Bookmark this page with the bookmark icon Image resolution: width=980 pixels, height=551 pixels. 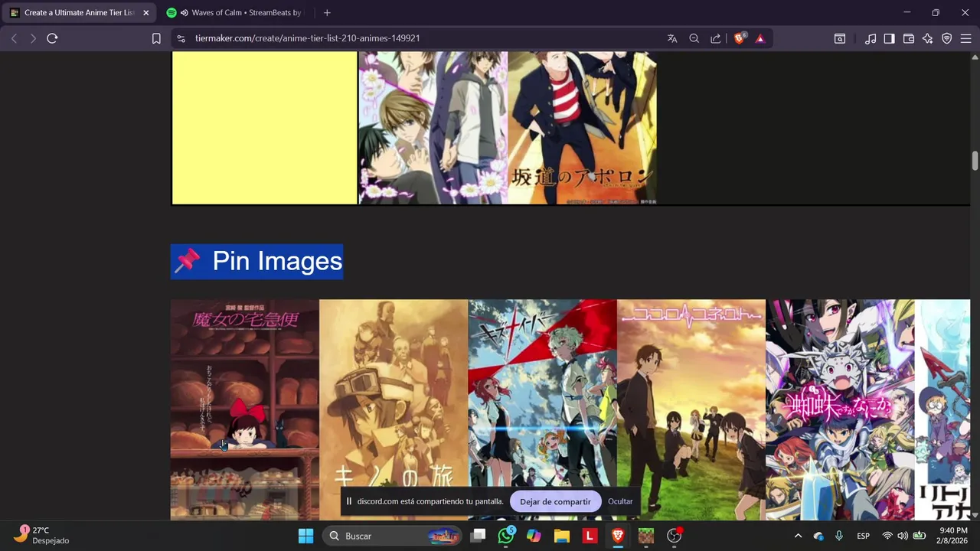click(156, 38)
